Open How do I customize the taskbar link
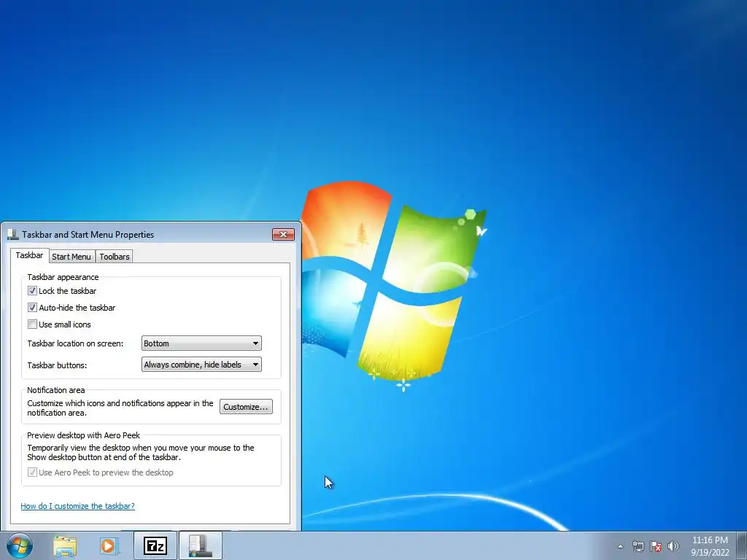 tap(77, 506)
